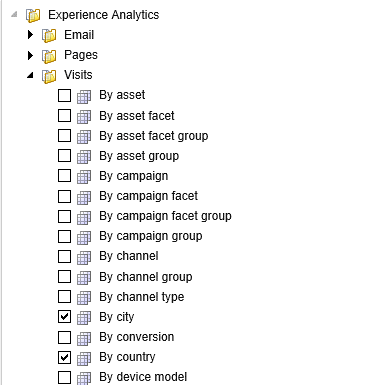Select the By campaign facet group item
Viewport: 391px width, 385px height.
165,216
